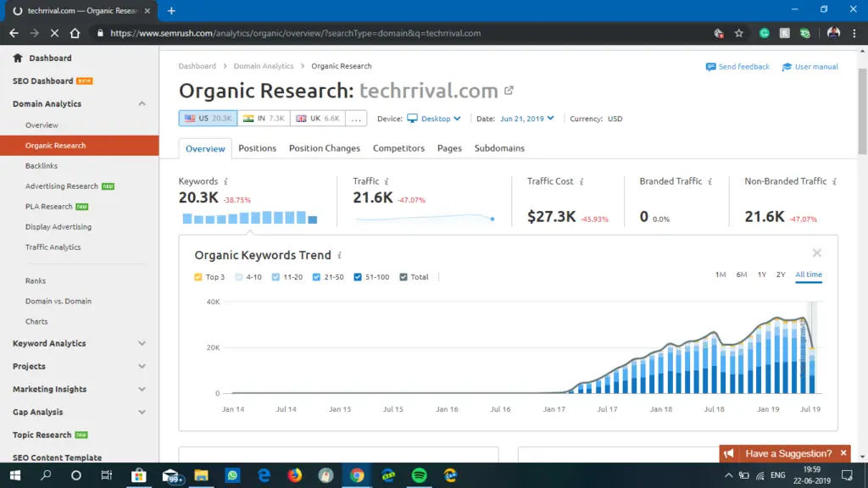Toggle the Total checkbox
This screenshot has height=488, width=868.
pyautogui.click(x=403, y=277)
